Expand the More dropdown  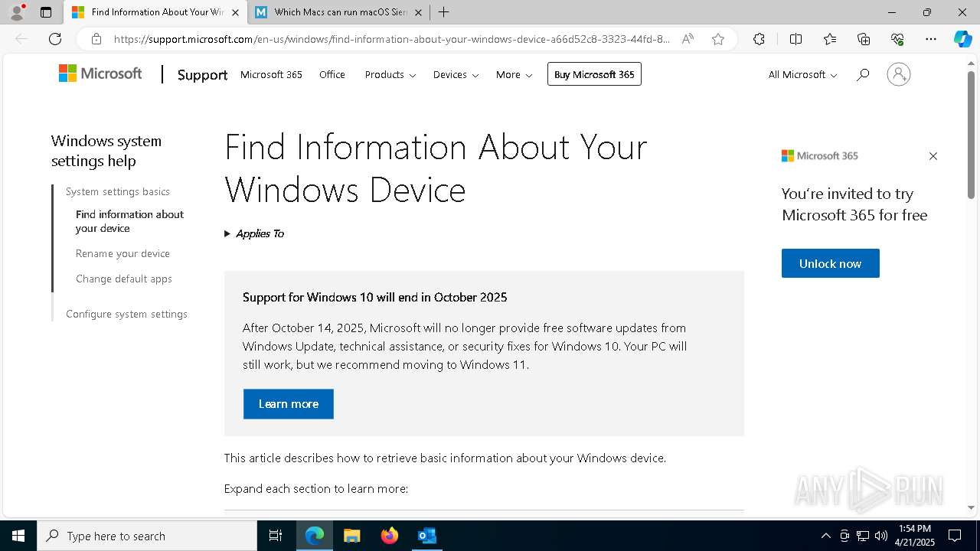[x=514, y=74]
